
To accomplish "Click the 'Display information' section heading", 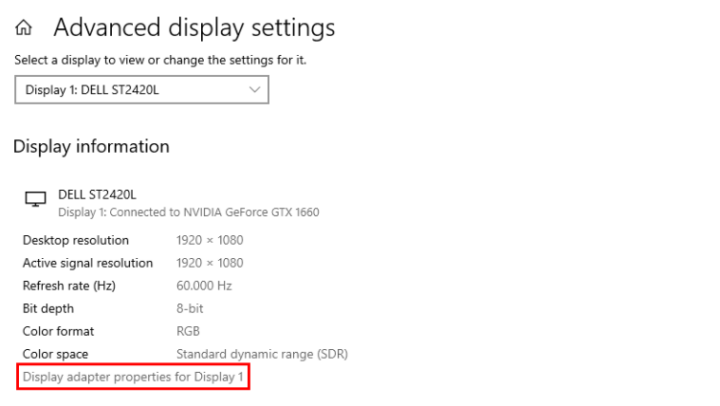I will (x=91, y=147).
